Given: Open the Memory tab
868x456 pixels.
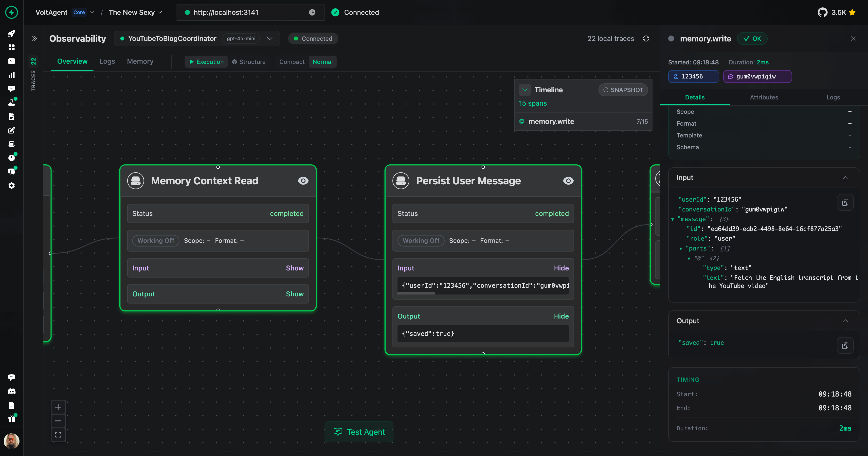Looking at the screenshot, I should pyautogui.click(x=140, y=61).
